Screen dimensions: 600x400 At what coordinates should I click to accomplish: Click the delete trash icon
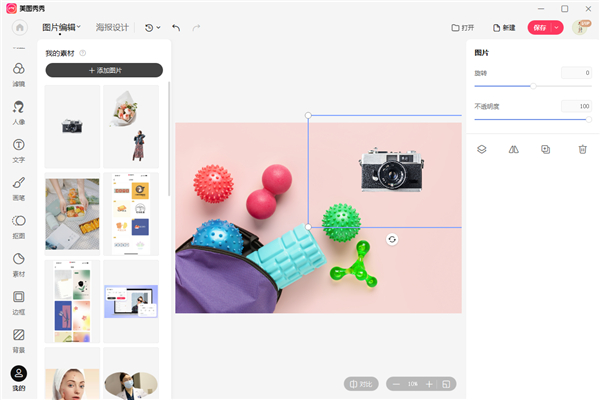coord(582,149)
